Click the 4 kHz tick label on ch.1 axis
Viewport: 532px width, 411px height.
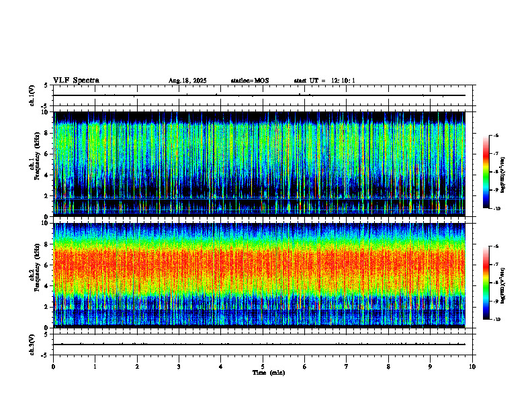47,175
